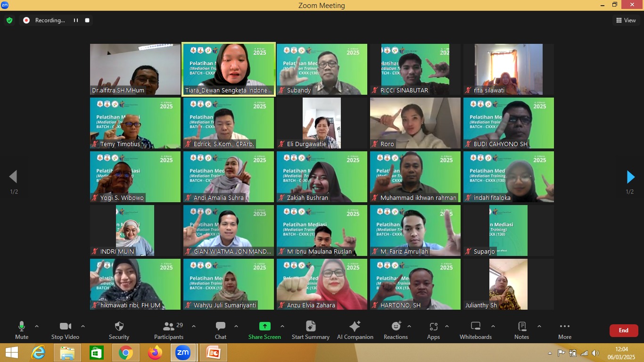
Task: Expand video options arrow beside Stop Video
Action: click(x=83, y=326)
